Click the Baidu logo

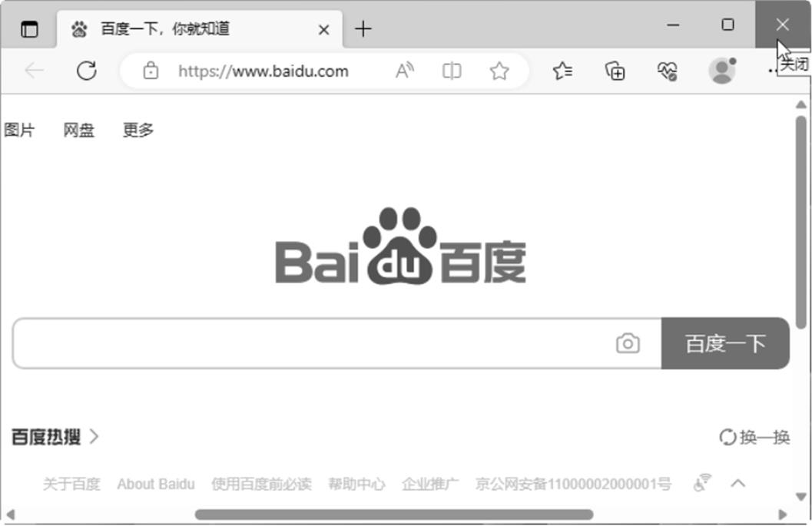(401, 246)
